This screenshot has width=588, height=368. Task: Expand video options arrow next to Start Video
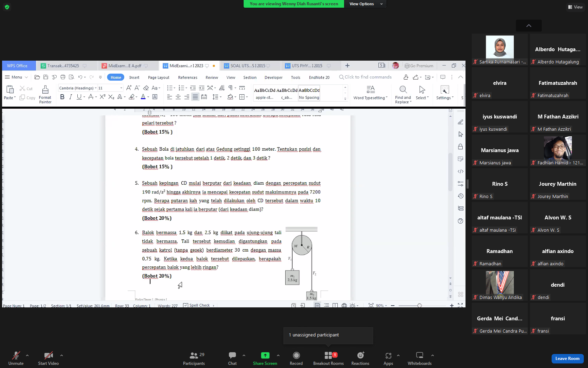pos(62,355)
